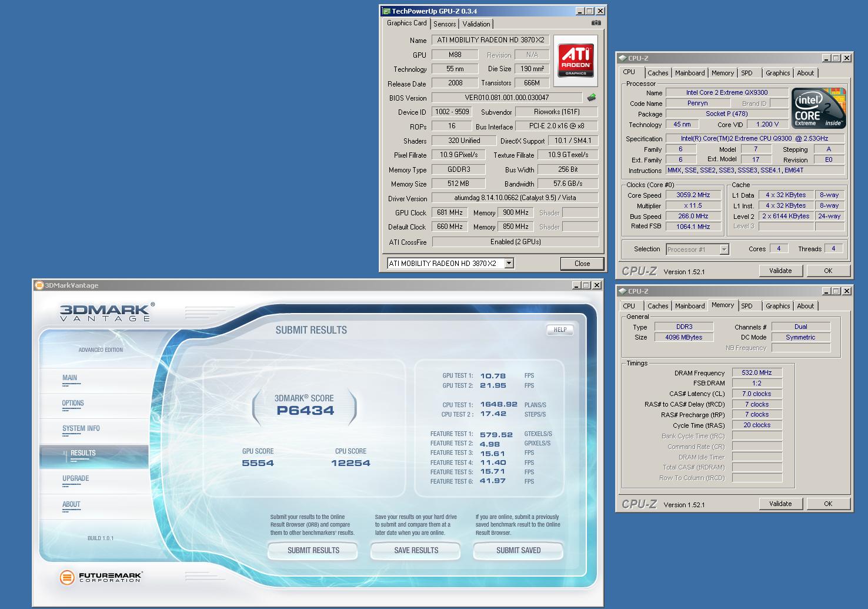Open About tab in top CPU-Z window
Viewport: 868px width, 609px height.
pos(806,73)
